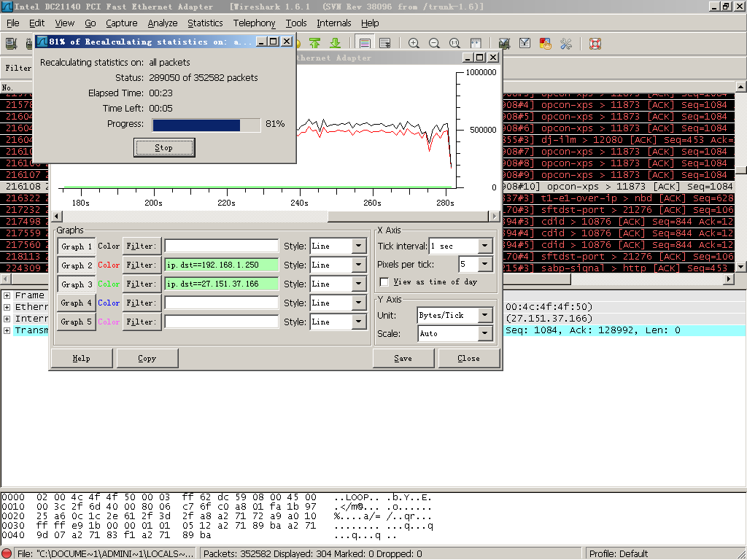Viewport: 747px width, 560px height.
Task: Open the File menu
Action: click(13, 23)
